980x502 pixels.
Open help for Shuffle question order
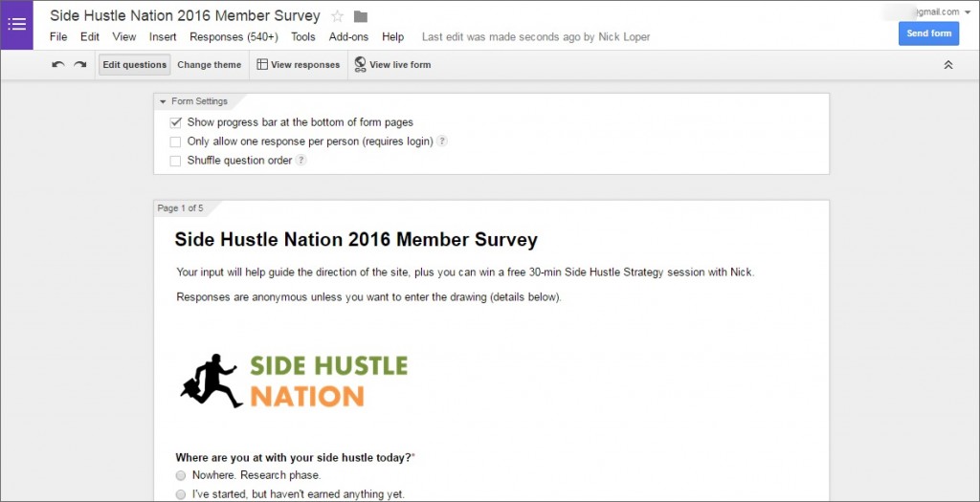tap(301, 160)
